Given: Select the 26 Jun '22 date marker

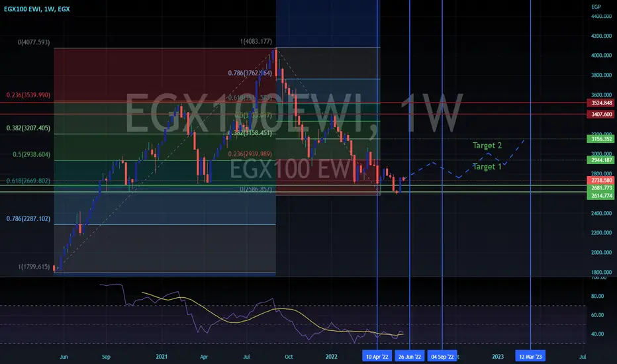Looking at the screenshot, I should (x=410, y=357).
